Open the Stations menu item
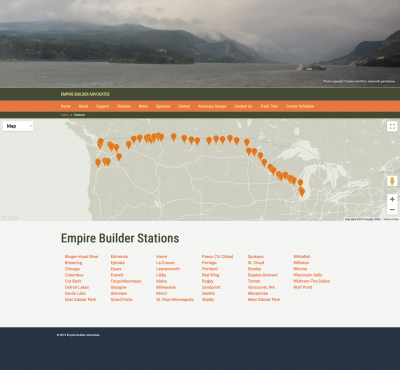The image size is (400, 370). pos(124,106)
